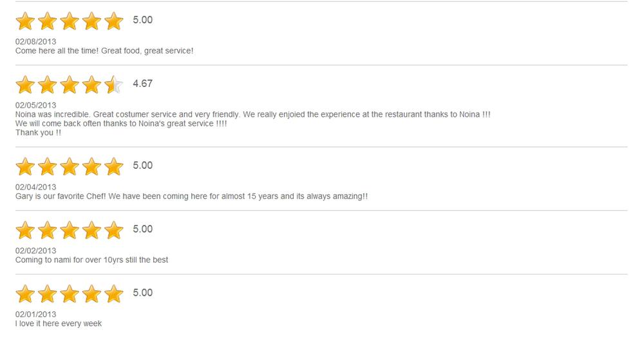
Task: Click the fifth star of 02/02/2013 review
Action: point(114,230)
